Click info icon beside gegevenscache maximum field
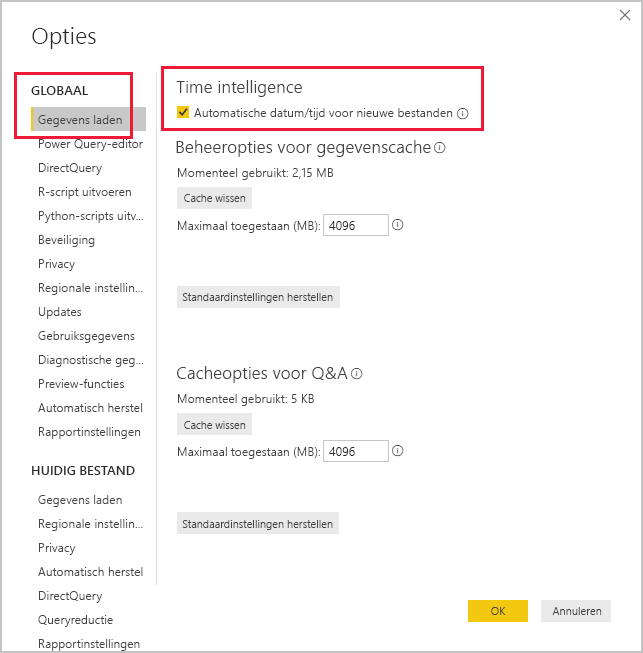This screenshot has width=643, height=653. click(398, 225)
